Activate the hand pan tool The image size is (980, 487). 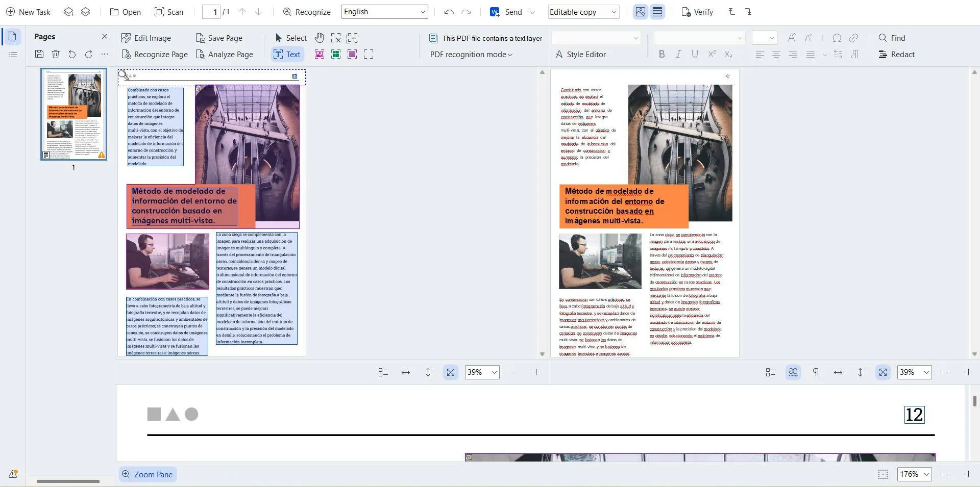tap(320, 38)
